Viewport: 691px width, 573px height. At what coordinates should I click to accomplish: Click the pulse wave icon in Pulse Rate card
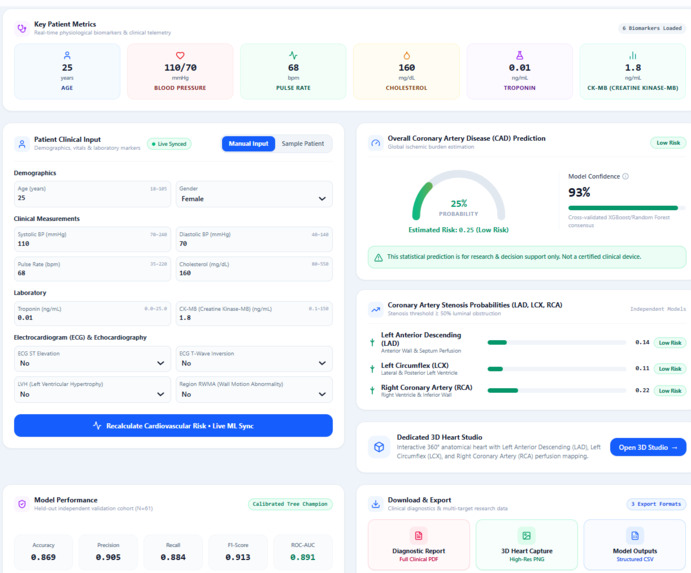tap(293, 55)
